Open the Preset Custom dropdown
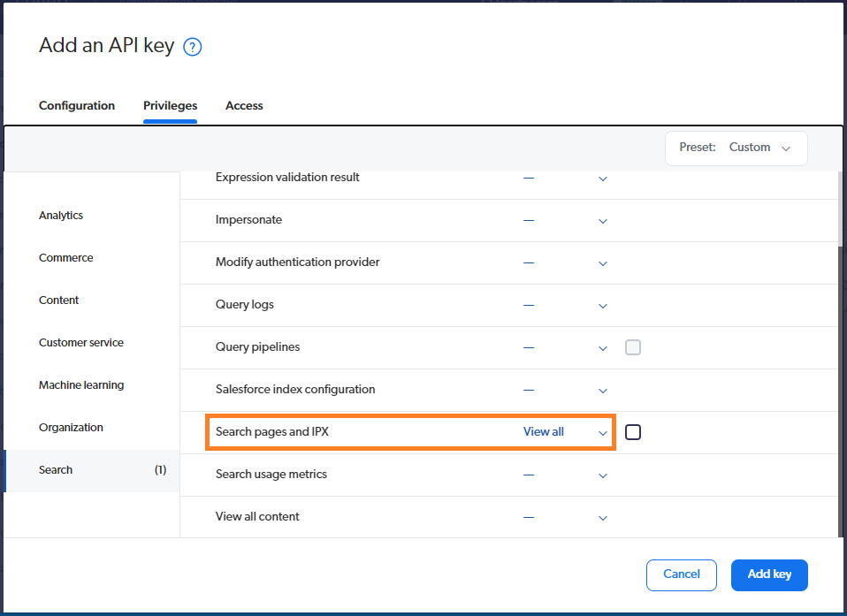847x616 pixels. pos(736,148)
